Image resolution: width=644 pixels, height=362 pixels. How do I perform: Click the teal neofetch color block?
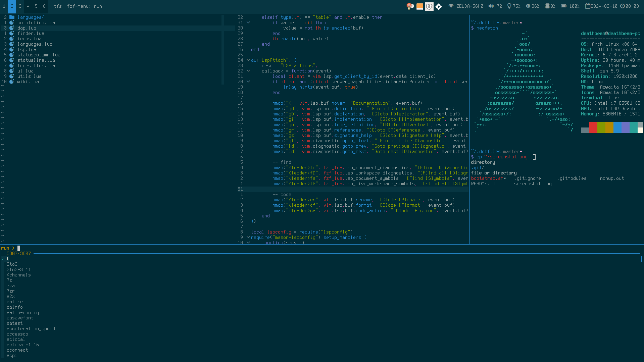[x=633, y=127]
